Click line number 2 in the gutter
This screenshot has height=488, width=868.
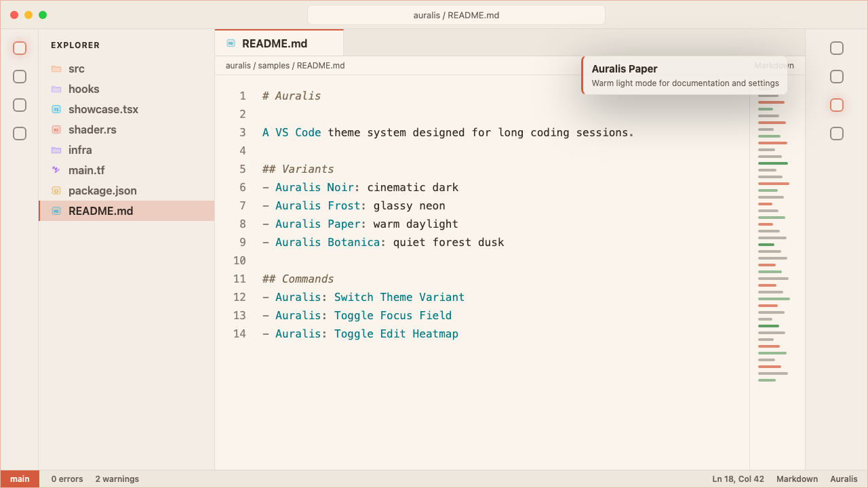tap(243, 114)
